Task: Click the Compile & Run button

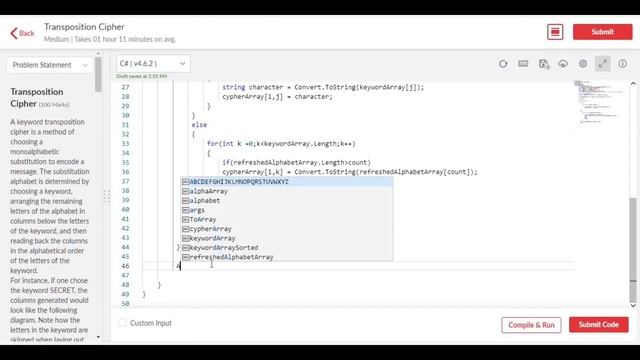Action: (531, 325)
